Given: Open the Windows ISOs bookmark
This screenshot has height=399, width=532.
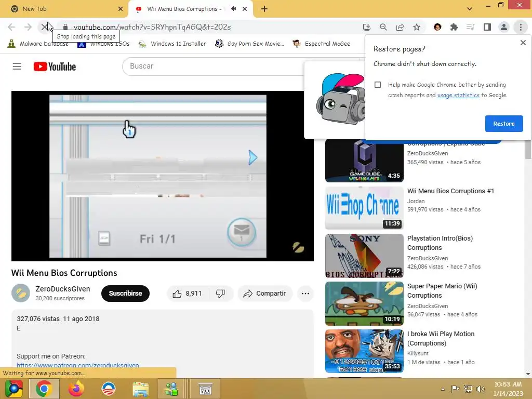Looking at the screenshot, I should coord(103,44).
